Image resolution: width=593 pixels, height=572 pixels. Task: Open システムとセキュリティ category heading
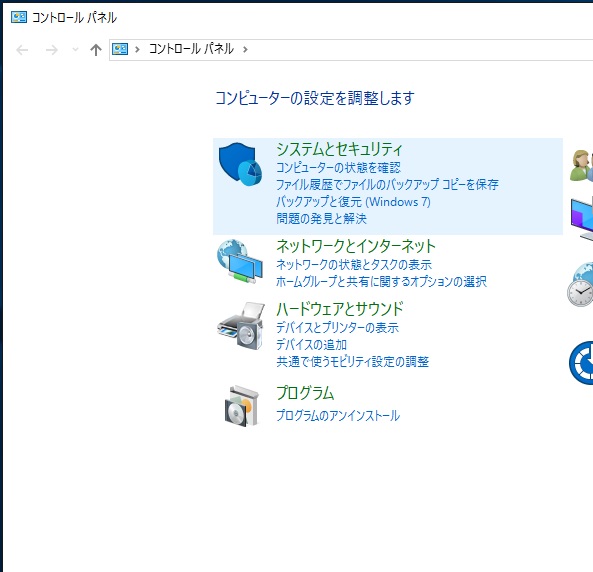pyautogui.click(x=339, y=149)
